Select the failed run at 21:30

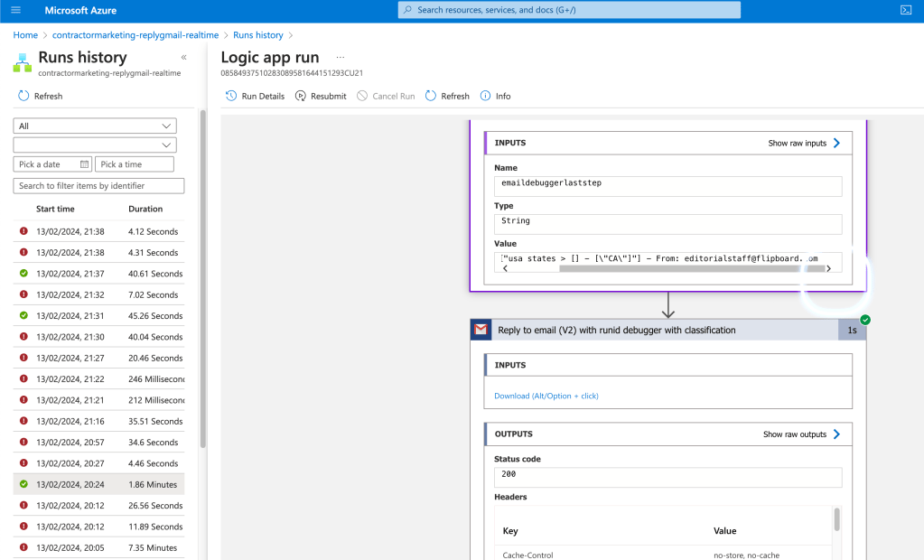(x=98, y=337)
